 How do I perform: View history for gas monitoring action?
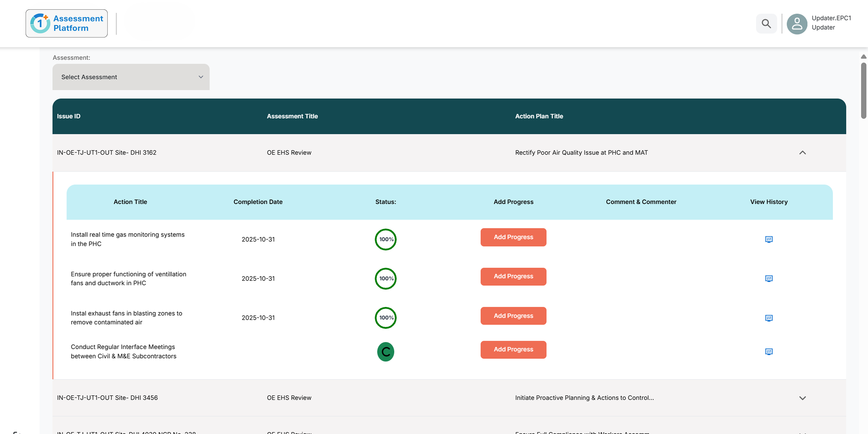pyautogui.click(x=769, y=239)
